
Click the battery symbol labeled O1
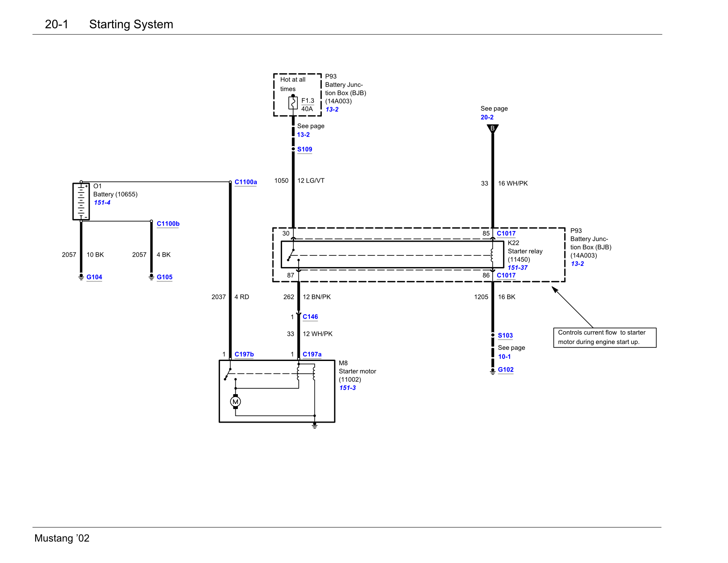[81, 201]
